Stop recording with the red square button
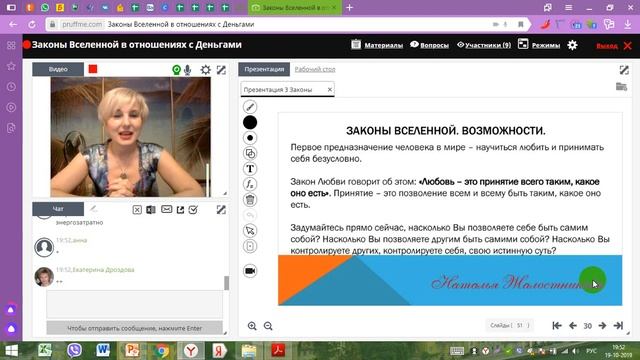The width and height of the screenshot is (640, 360). click(93, 69)
